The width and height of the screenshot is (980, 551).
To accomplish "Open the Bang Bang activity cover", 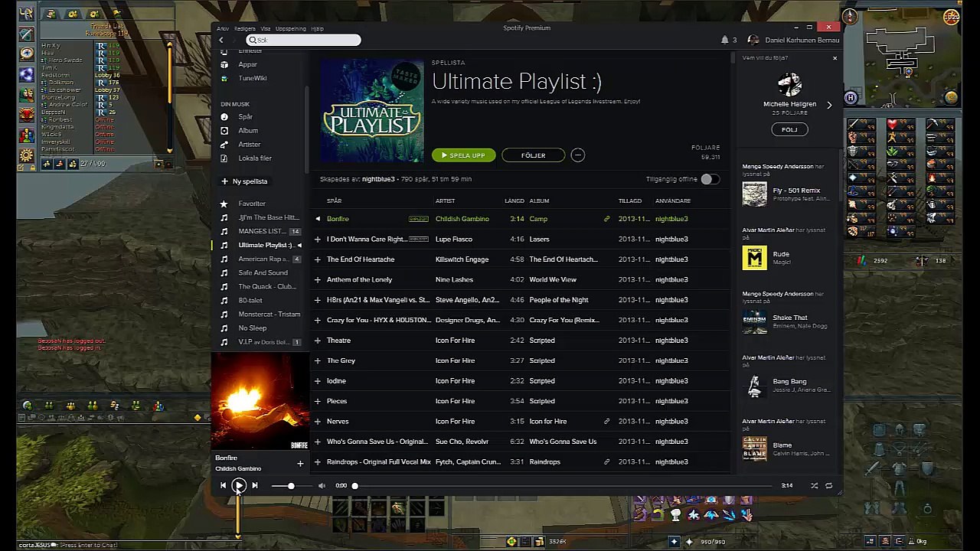I will [x=754, y=386].
